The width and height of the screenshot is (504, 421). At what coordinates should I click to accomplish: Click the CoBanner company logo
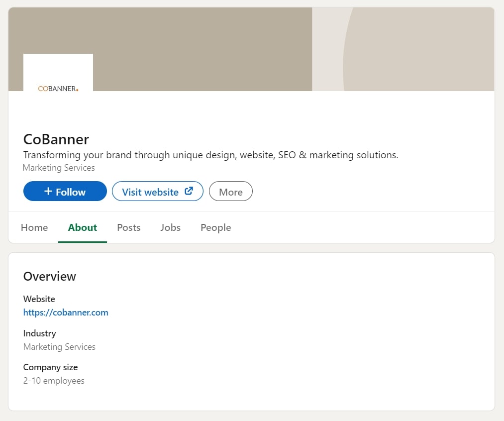click(58, 73)
